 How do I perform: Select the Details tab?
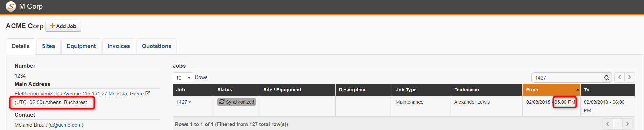21,46
